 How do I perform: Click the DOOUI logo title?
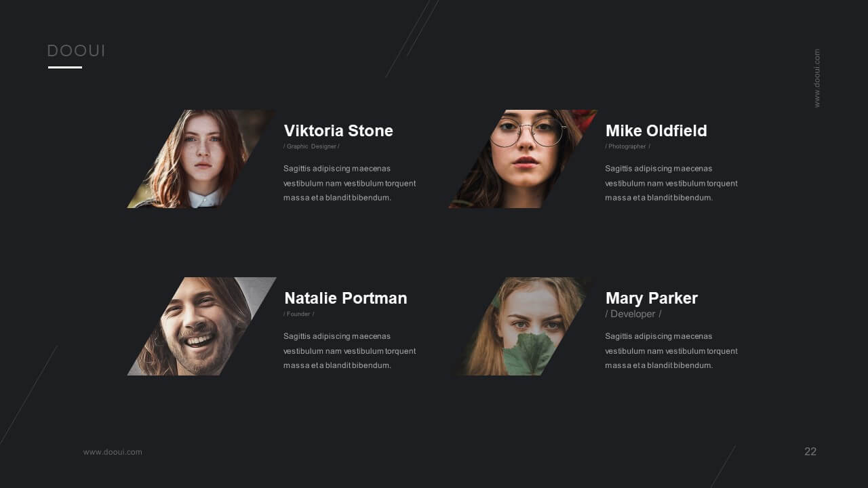click(76, 51)
